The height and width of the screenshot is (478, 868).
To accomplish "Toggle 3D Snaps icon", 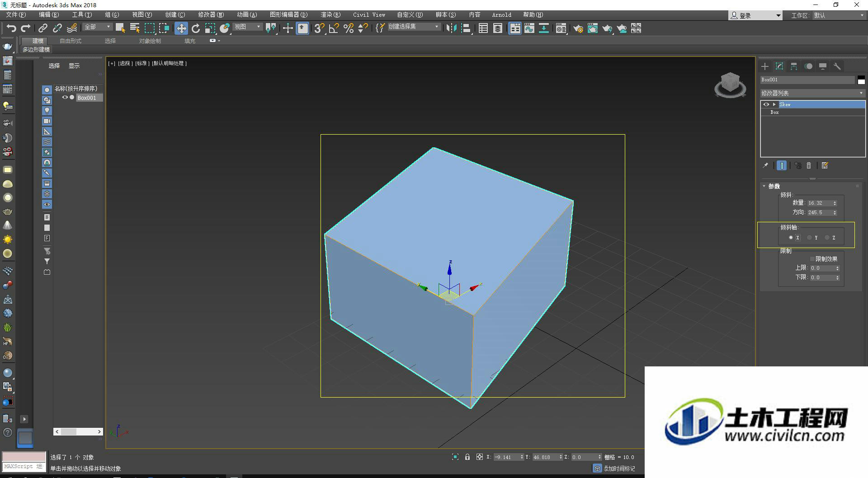I will 319,28.
